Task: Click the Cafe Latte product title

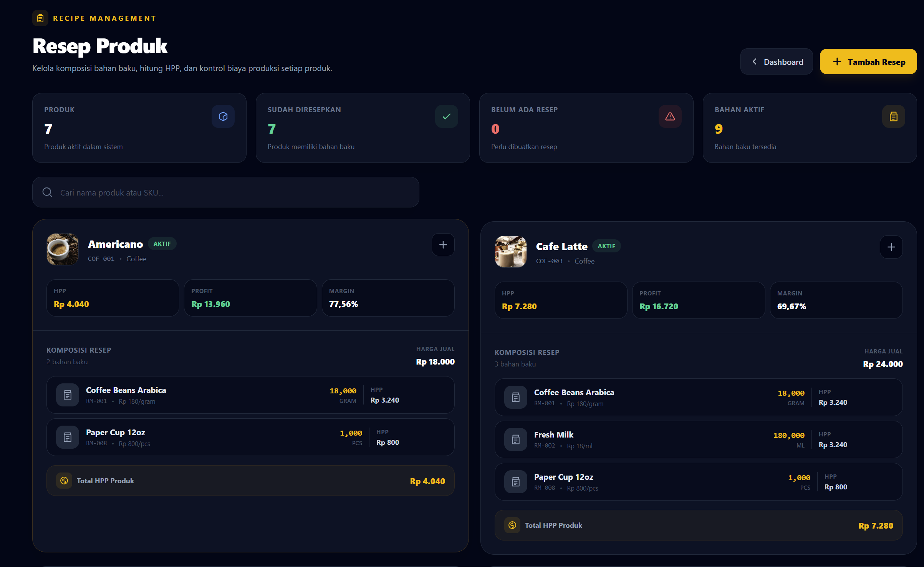Action: pyautogui.click(x=561, y=247)
